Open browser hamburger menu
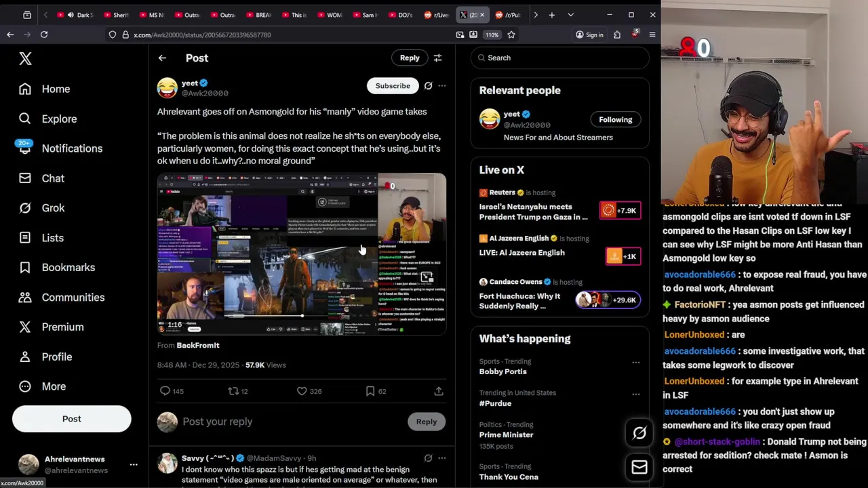Screen dimensions: 868x488 [652, 35]
